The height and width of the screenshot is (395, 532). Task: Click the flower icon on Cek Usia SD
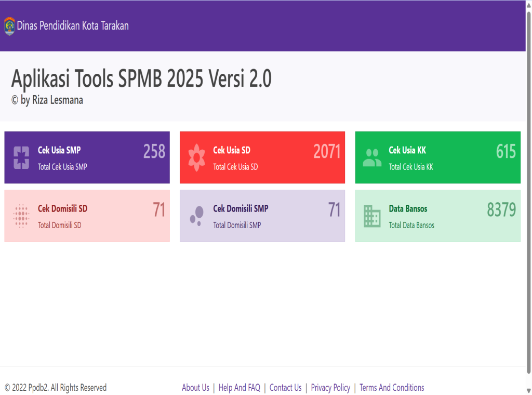click(196, 157)
